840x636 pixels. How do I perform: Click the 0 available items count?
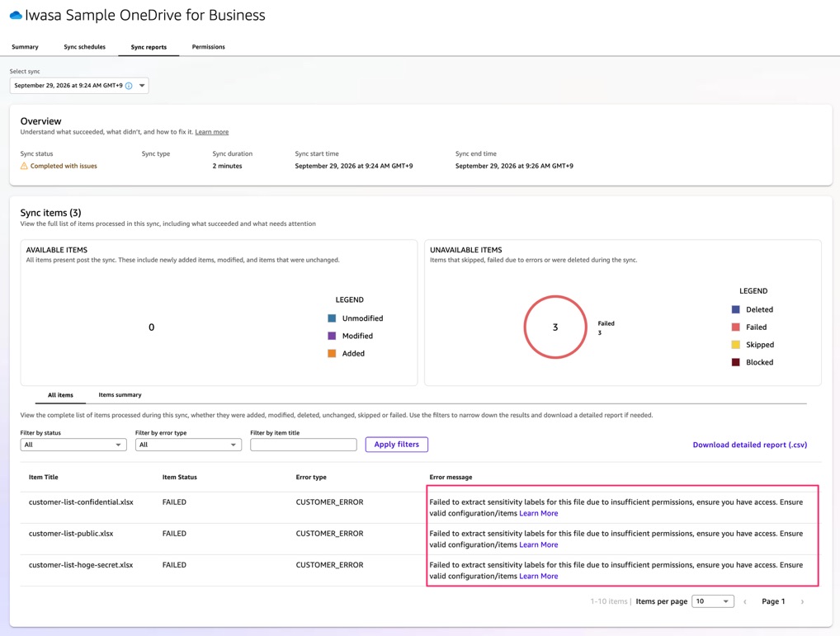tap(152, 327)
